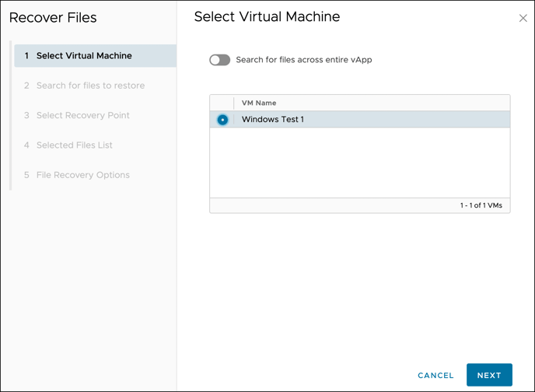The width and height of the screenshot is (535, 392).
Task: Click the Windows Test 1 VM name
Action: pos(273,120)
